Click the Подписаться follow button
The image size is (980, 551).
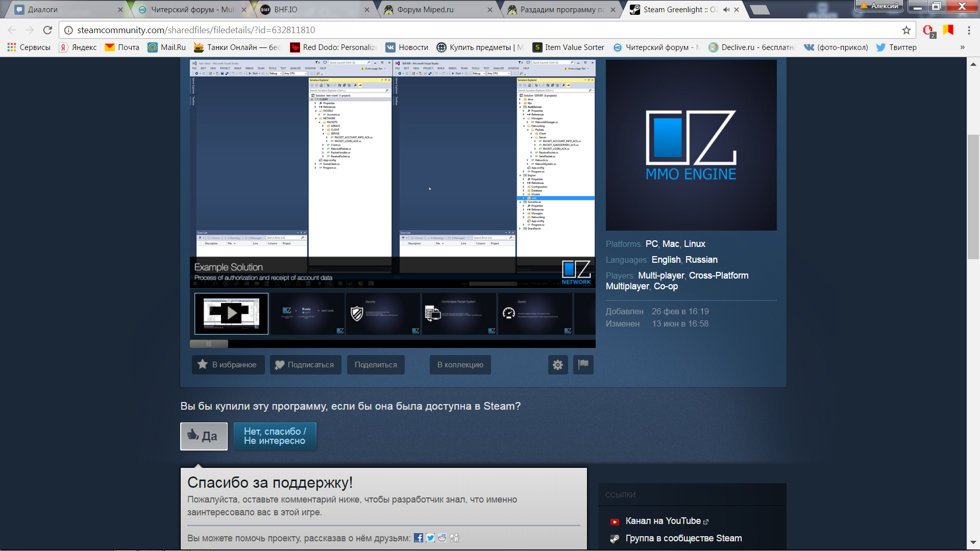coord(305,365)
